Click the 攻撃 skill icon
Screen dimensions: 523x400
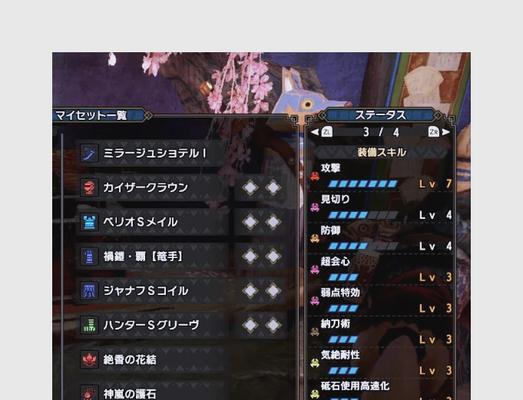pyautogui.click(x=315, y=176)
